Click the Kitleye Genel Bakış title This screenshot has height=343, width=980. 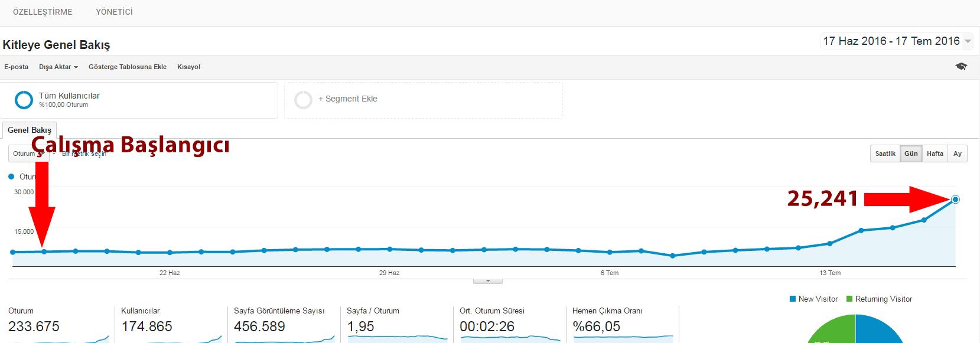[56, 45]
